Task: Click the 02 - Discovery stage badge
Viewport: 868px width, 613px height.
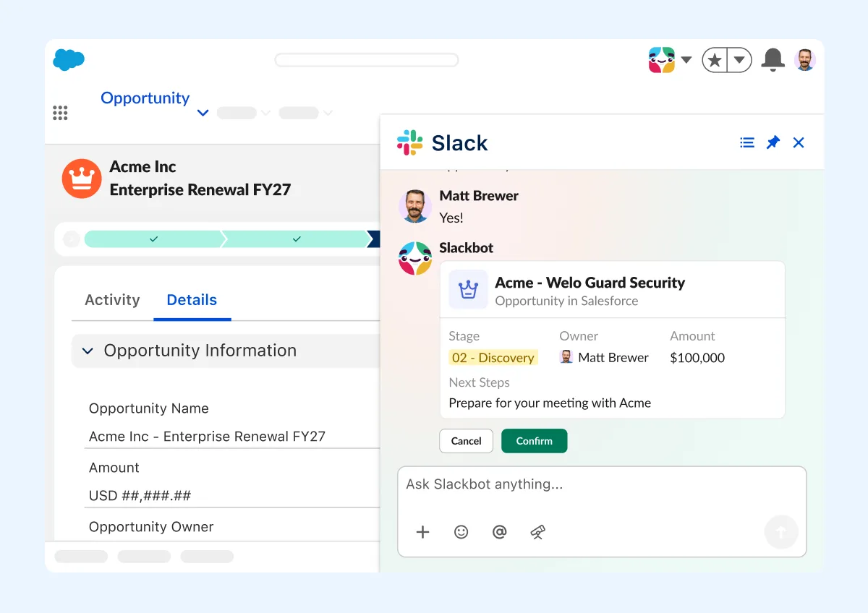Action: [493, 358]
